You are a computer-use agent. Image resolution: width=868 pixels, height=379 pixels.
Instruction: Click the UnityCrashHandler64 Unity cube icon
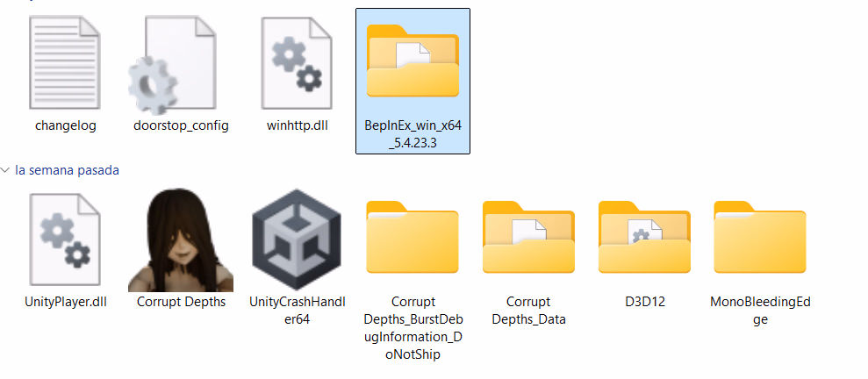297,240
